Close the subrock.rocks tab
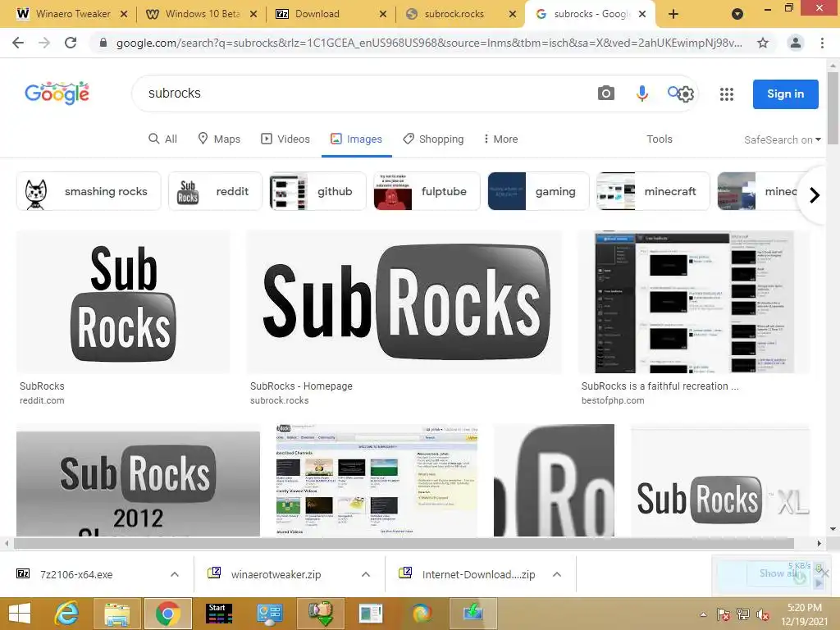Image resolution: width=840 pixels, height=630 pixels. click(x=512, y=14)
